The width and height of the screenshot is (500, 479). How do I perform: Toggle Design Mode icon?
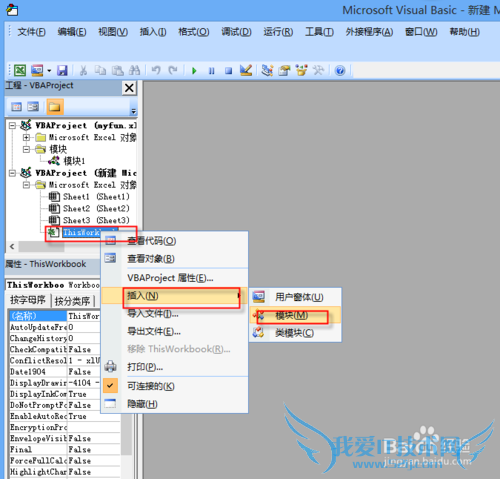tap(246, 70)
